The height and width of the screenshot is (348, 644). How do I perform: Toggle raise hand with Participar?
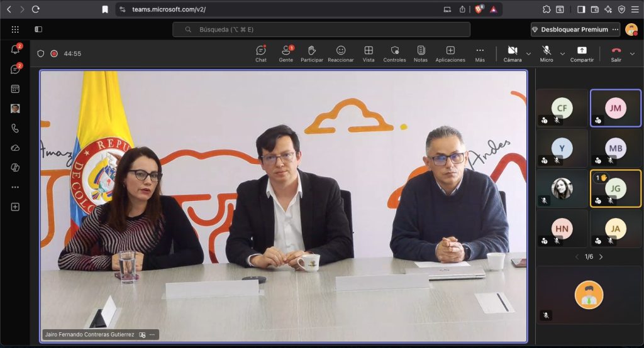311,53
